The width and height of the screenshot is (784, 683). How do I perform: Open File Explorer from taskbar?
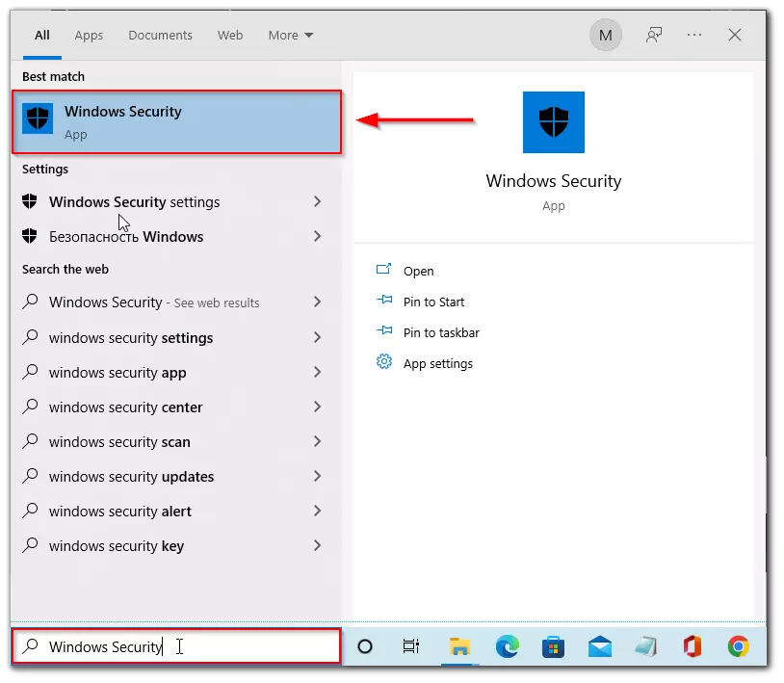point(459,646)
